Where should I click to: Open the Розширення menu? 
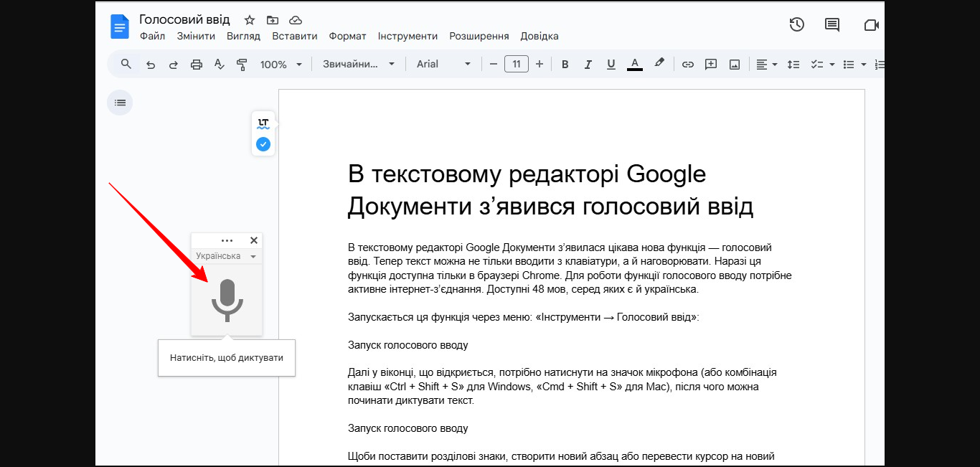coord(479,36)
